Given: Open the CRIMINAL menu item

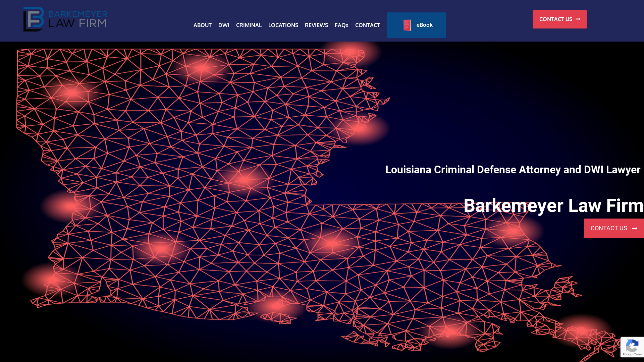Looking at the screenshot, I should 249,25.
